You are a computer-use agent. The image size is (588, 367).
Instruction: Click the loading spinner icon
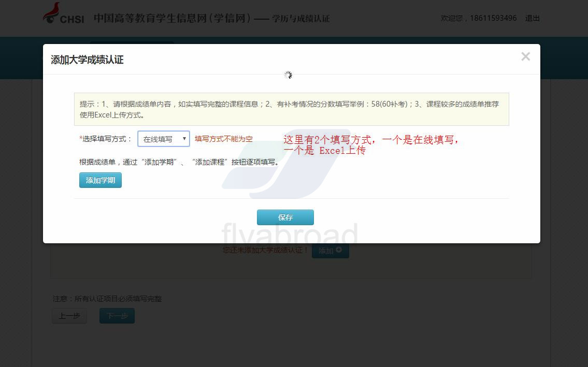coord(288,75)
